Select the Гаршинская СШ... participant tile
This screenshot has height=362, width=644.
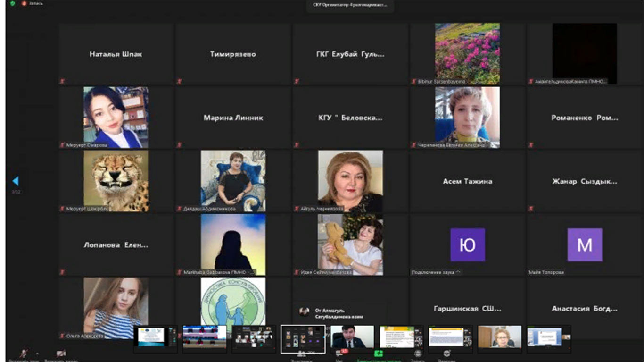468,308
